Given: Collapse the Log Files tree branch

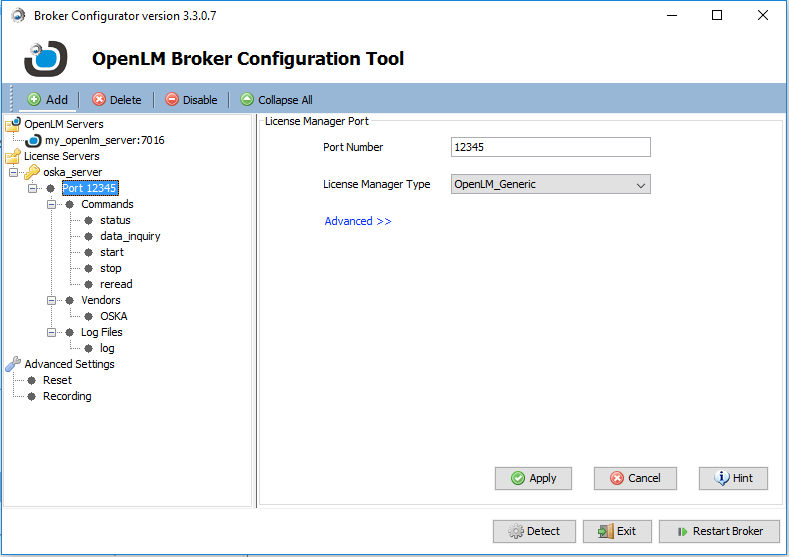Looking at the screenshot, I should click(x=51, y=332).
